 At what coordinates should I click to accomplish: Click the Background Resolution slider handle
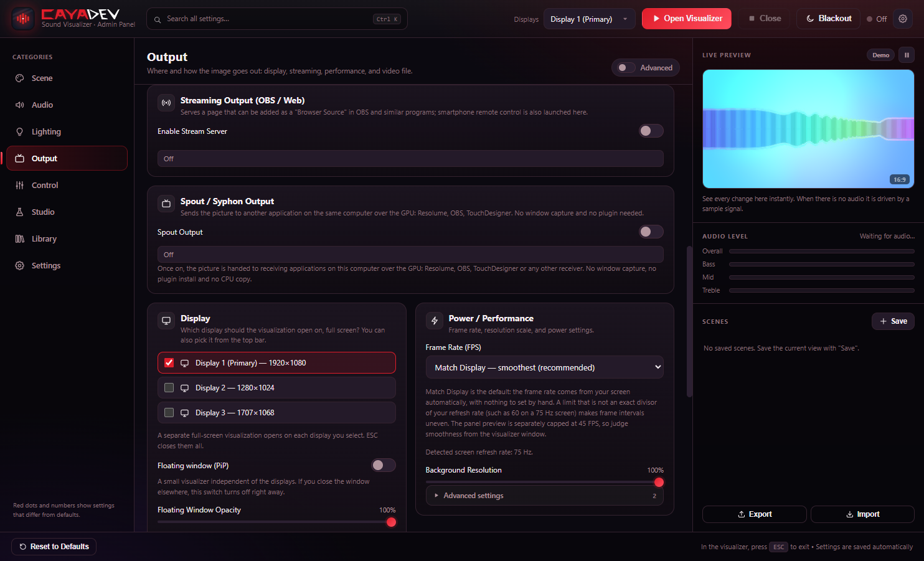[659, 482]
